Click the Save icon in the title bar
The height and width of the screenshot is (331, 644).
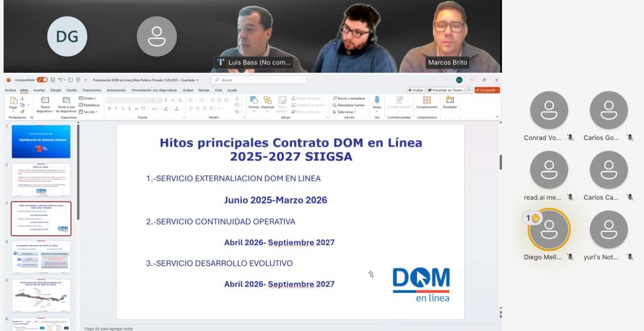tap(53, 80)
